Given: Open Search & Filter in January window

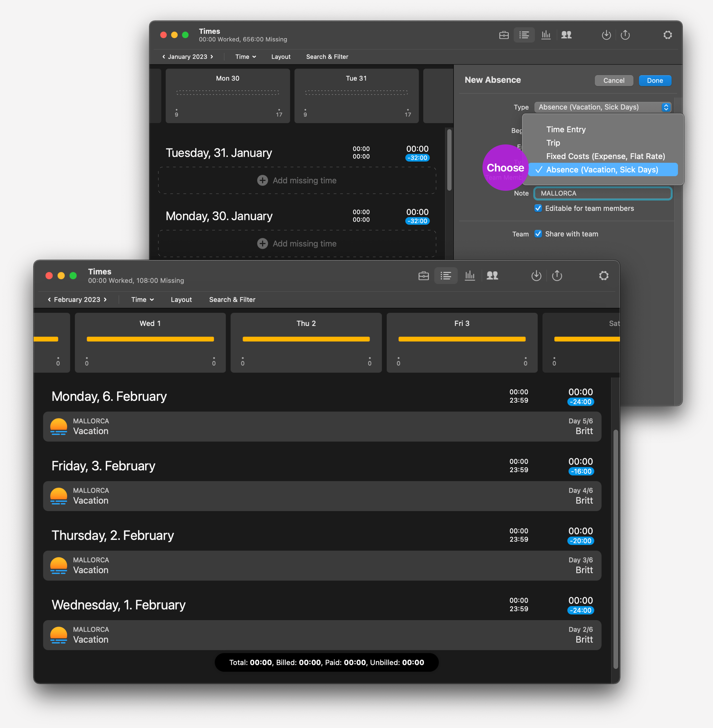Looking at the screenshot, I should click(x=327, y=56).
